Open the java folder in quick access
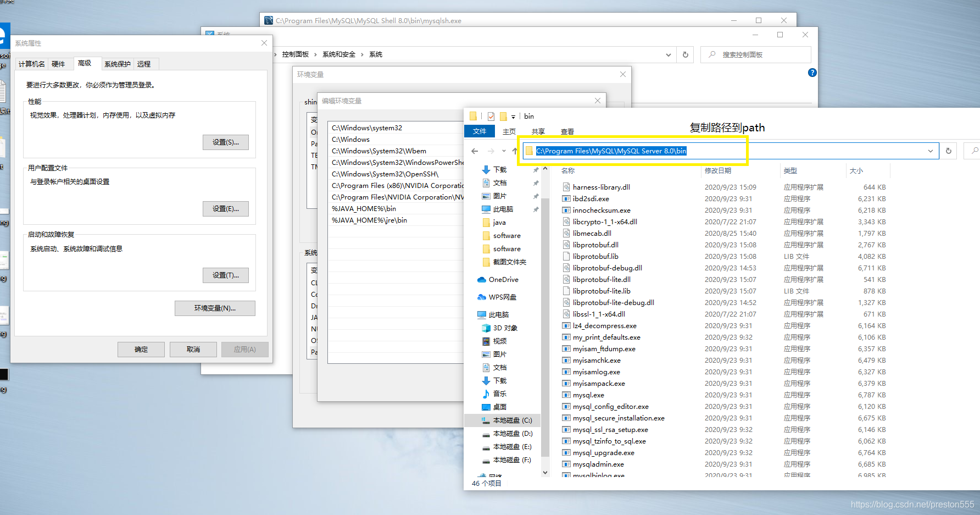The width and height of the screenshot is (980, 515). tap(494, 223)
